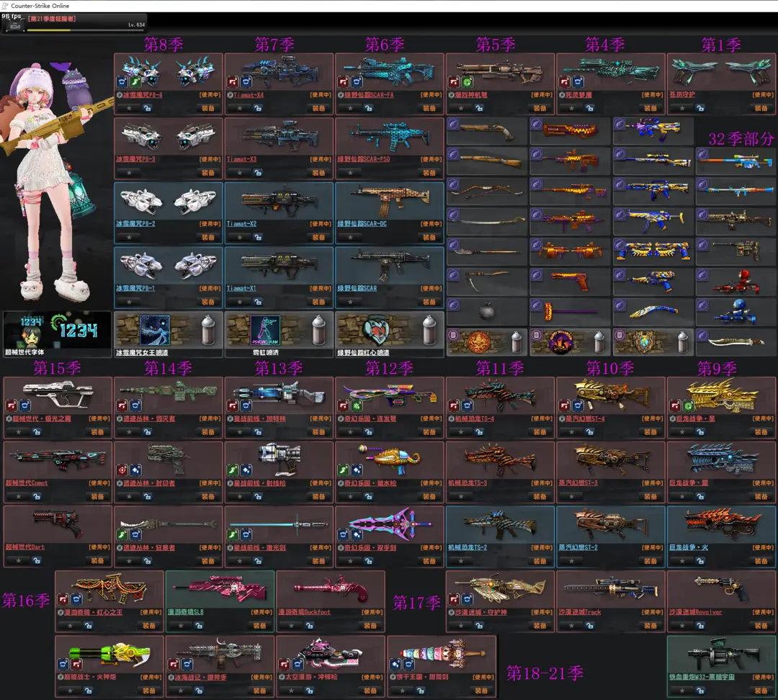Click the 装备 button for 巨龙战争·雷
The width and height of the screenshot is (778, 700).
761,496
